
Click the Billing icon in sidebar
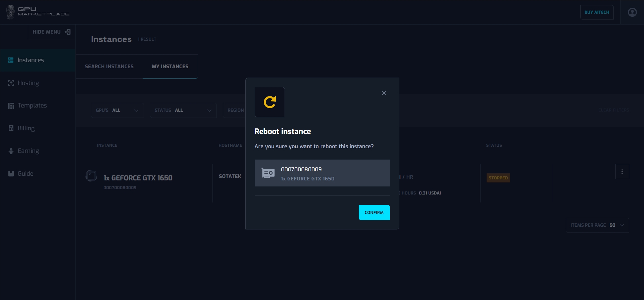coord(11,128)
